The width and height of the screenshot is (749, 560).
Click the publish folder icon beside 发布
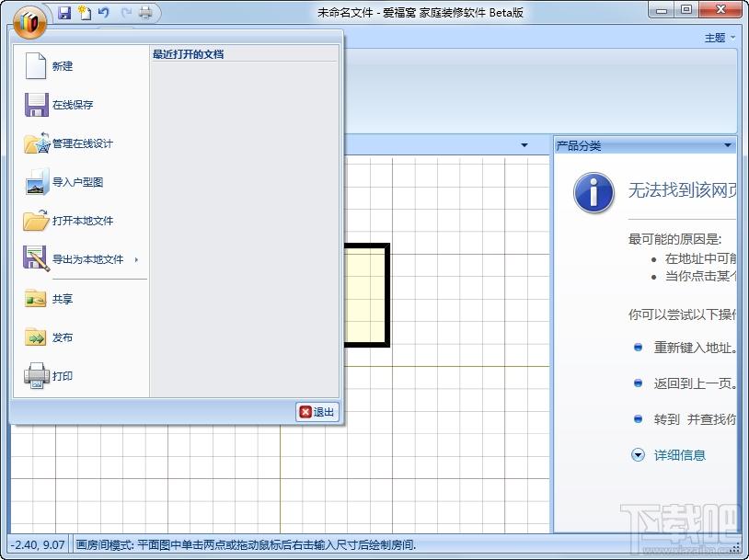point(36,337)
